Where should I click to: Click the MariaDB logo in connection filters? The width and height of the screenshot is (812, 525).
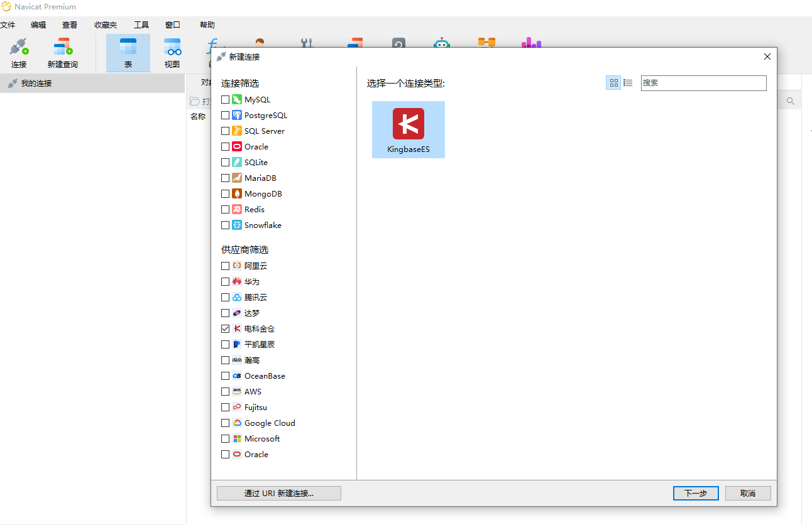click(x=237, y=178)
